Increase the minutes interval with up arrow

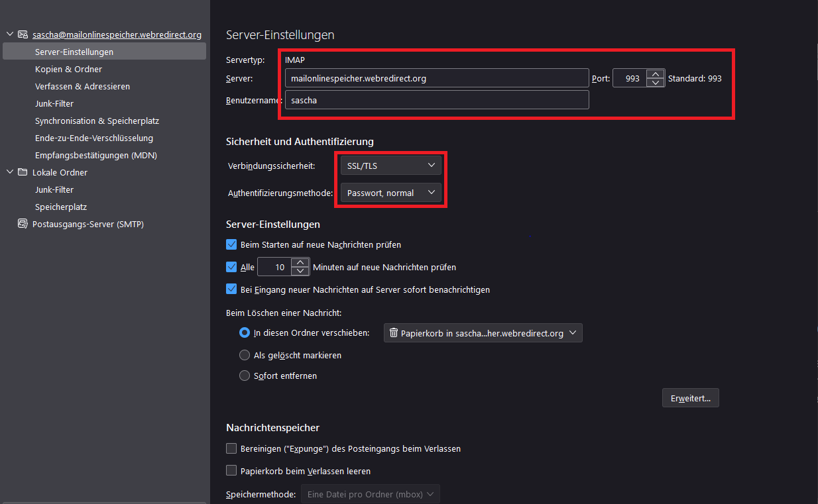[300, 263]
